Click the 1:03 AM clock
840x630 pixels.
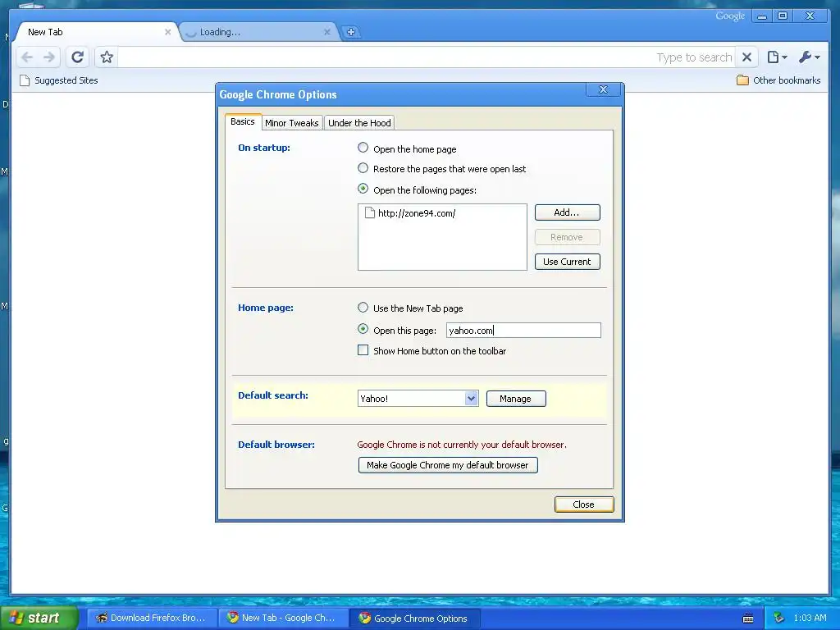click(810, 618)
